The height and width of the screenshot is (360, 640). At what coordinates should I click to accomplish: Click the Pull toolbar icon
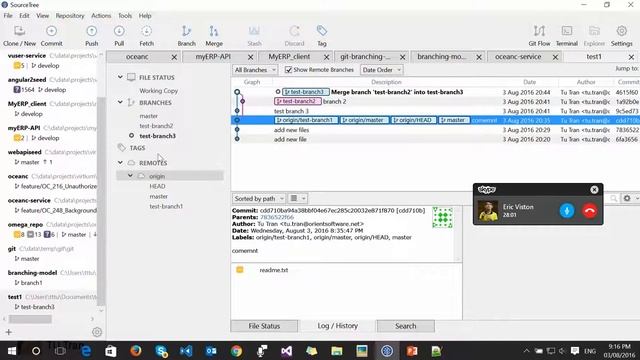click(119, 31)
